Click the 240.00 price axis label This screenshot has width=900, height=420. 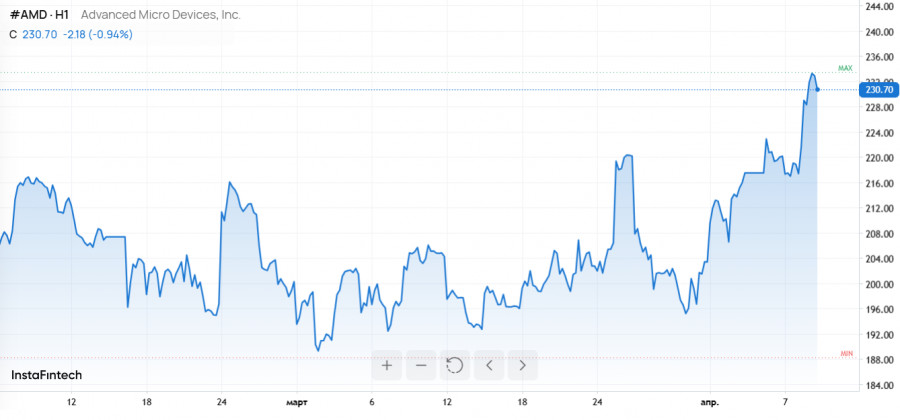pos(879,32)
